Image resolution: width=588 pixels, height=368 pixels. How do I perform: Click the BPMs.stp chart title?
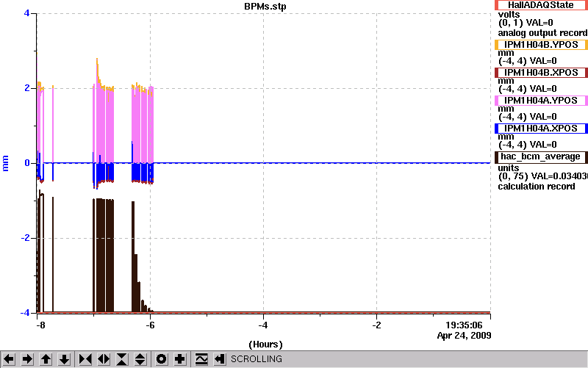(265, 7)
